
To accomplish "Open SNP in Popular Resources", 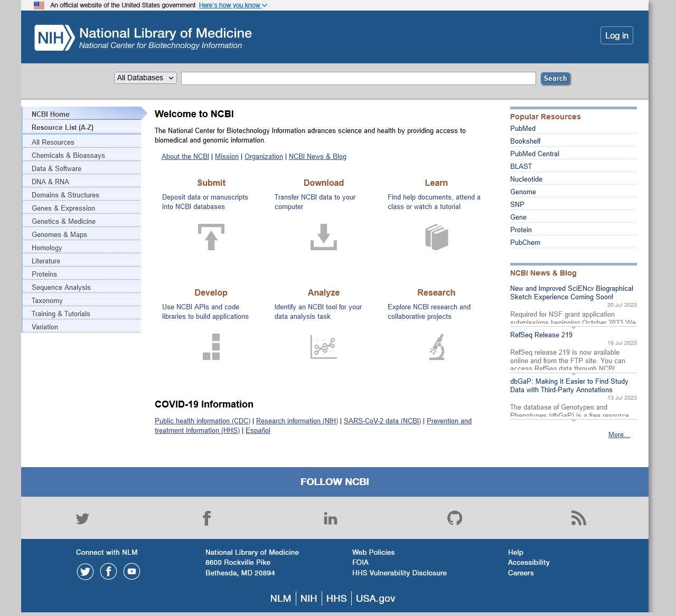I will 517,204.
